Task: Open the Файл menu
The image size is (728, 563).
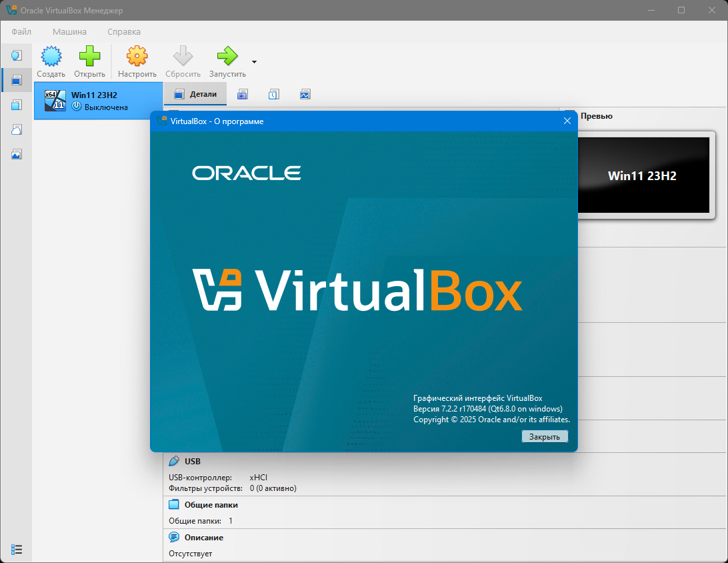Action: point(21,31)
